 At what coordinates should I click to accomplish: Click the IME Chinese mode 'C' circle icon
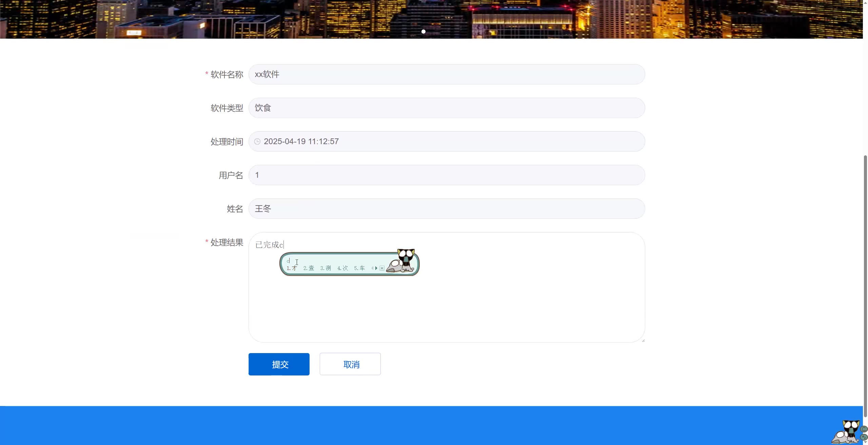point(864,429)
